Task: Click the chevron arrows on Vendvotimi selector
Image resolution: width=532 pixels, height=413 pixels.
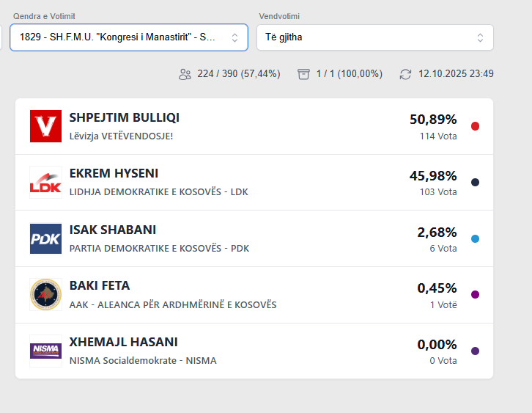Action: (480, 37)
